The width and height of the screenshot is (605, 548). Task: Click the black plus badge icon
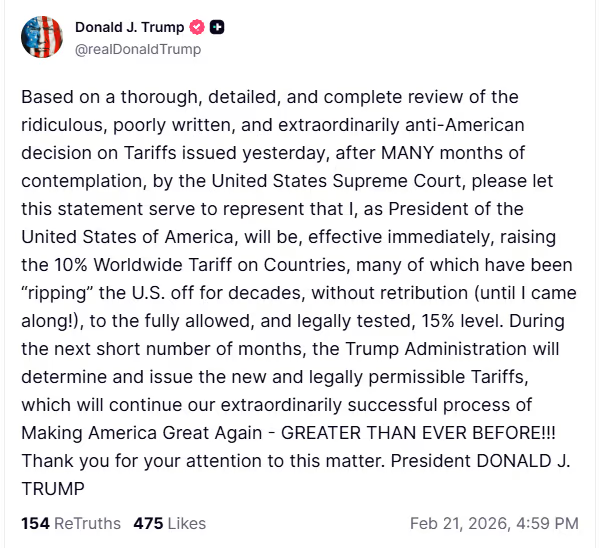point(217,27)
